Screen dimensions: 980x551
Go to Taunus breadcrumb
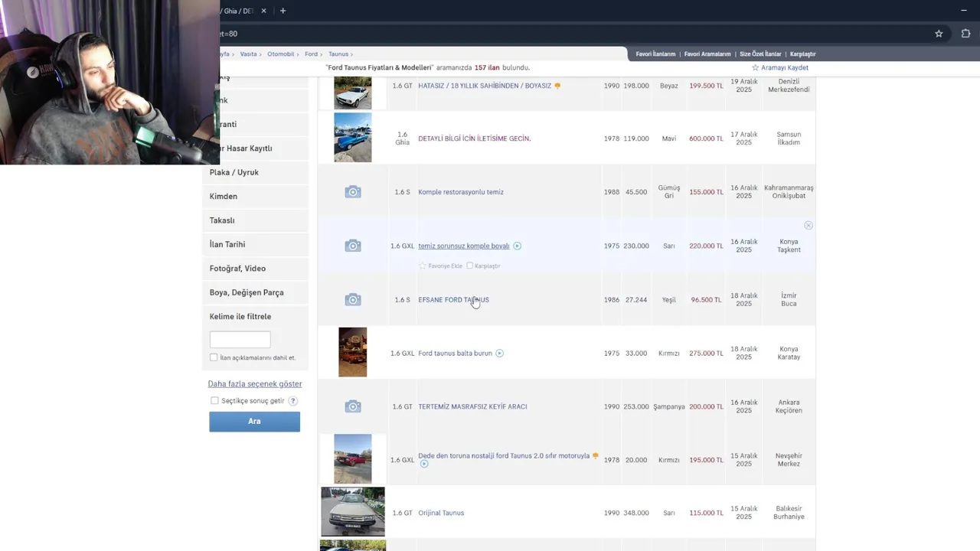338,54
